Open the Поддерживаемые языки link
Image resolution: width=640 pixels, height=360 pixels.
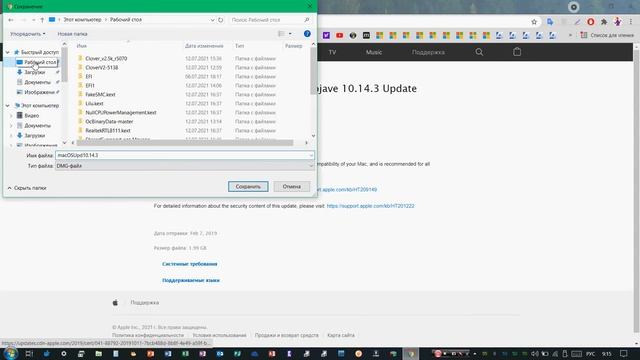[x=191, y=280]
